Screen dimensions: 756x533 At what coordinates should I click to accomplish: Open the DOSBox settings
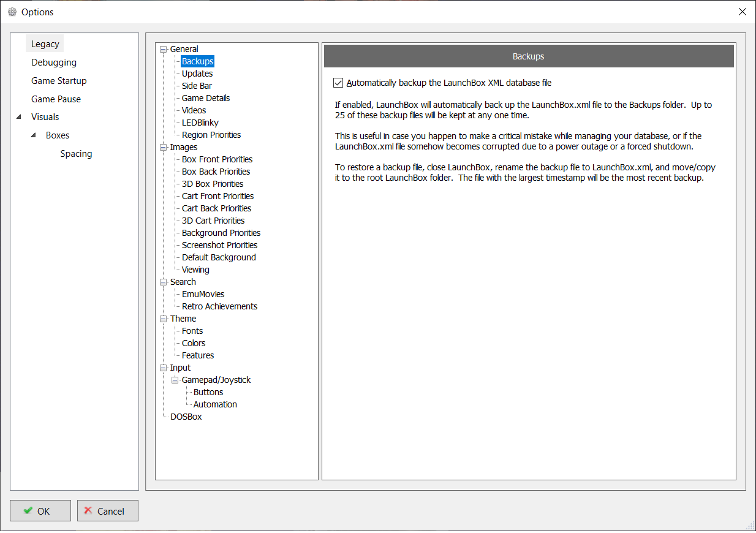pyautogui.click(x=186, y=417)
